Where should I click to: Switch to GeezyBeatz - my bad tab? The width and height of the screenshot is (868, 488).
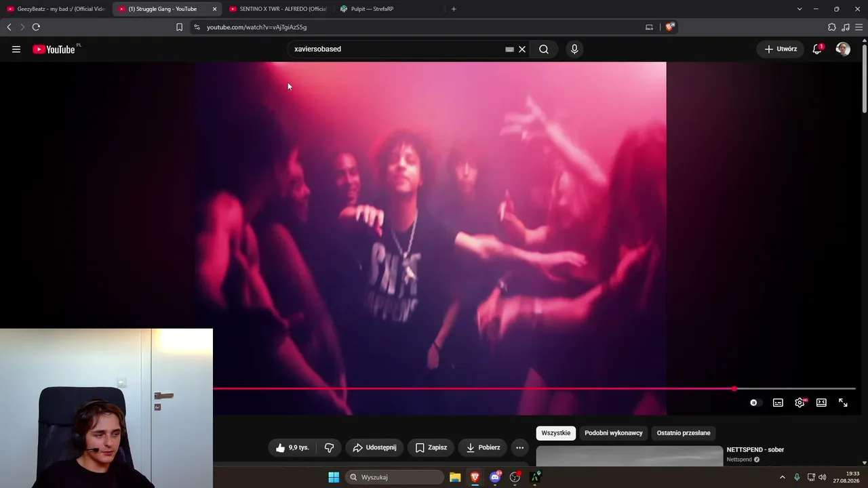(x=56, y=9)
